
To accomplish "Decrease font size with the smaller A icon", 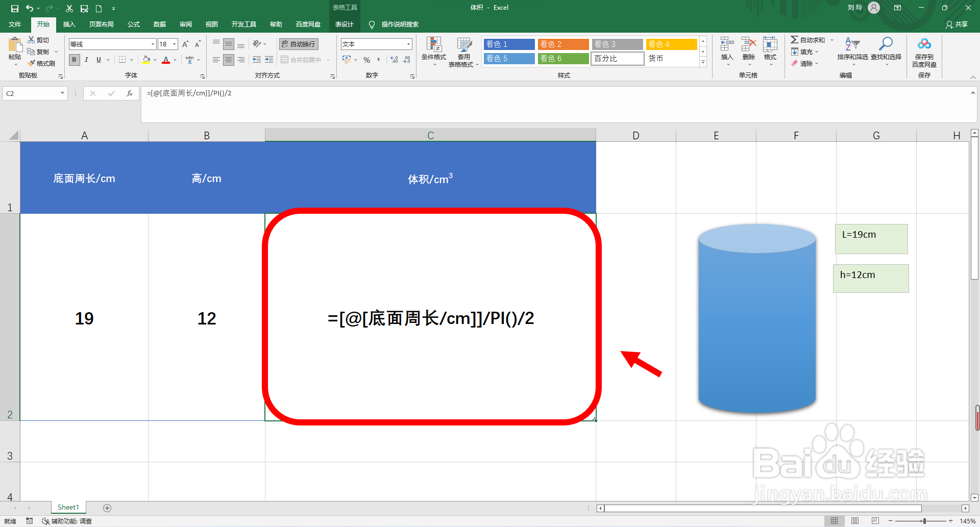I will (x=198, y=44).
